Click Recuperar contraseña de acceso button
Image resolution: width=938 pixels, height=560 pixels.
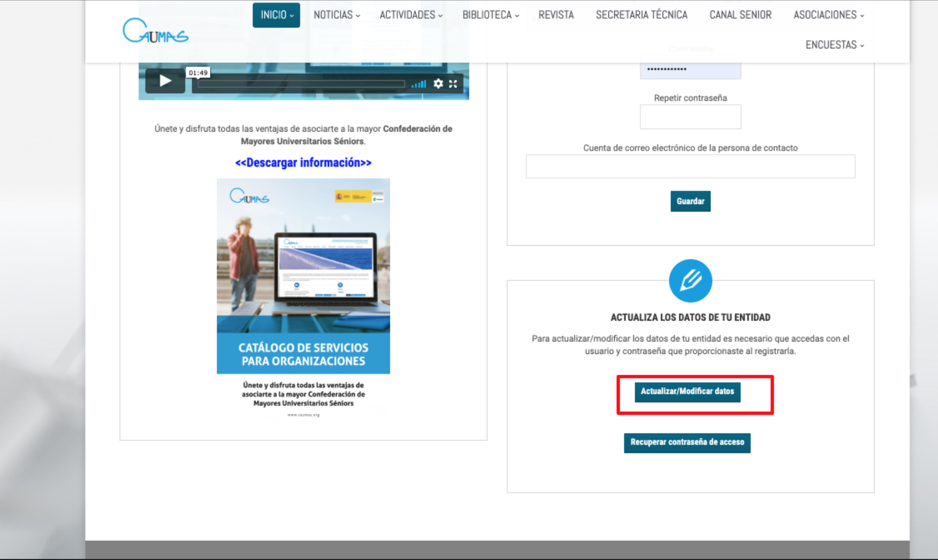pos(687,443)
